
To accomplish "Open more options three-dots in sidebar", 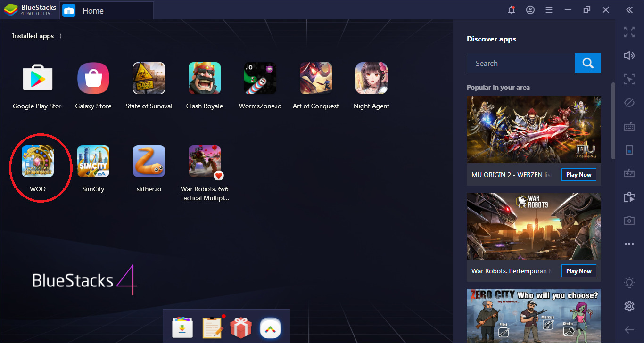I will tap(629, 244).
